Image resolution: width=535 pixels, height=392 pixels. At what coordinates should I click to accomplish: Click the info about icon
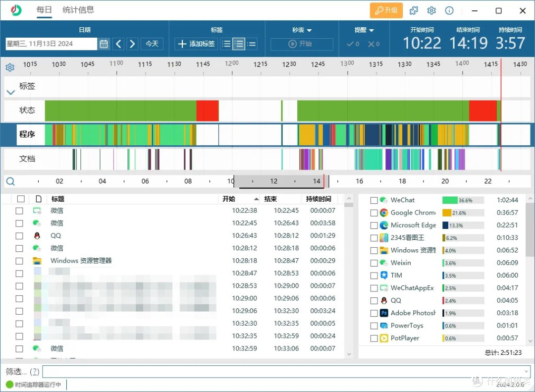click(449, 10)
